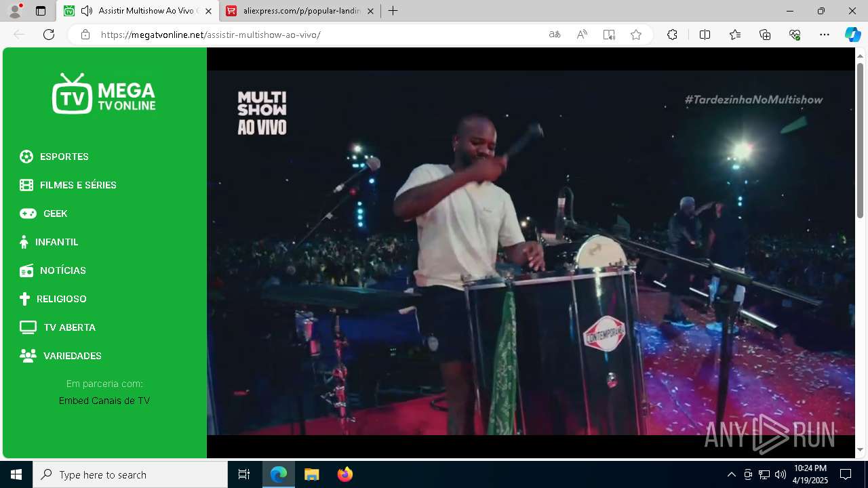
Task: Open Edge Settings and more menu
Action: point(825,35)
